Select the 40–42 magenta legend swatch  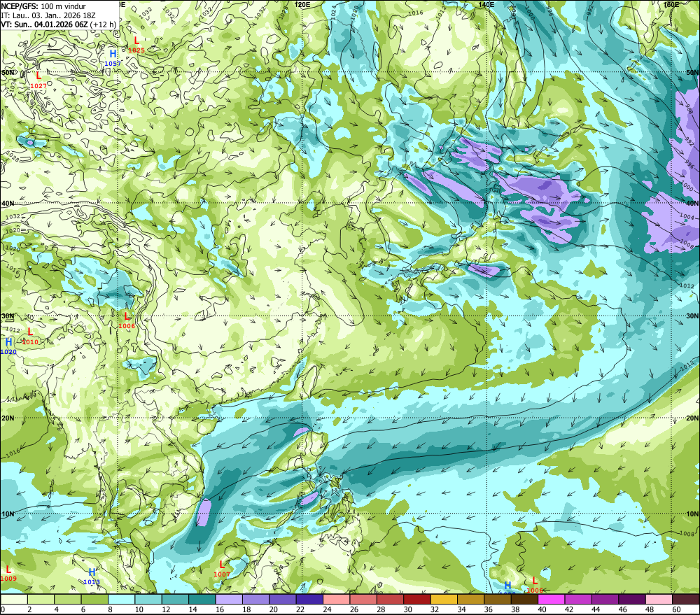[551, 599]
